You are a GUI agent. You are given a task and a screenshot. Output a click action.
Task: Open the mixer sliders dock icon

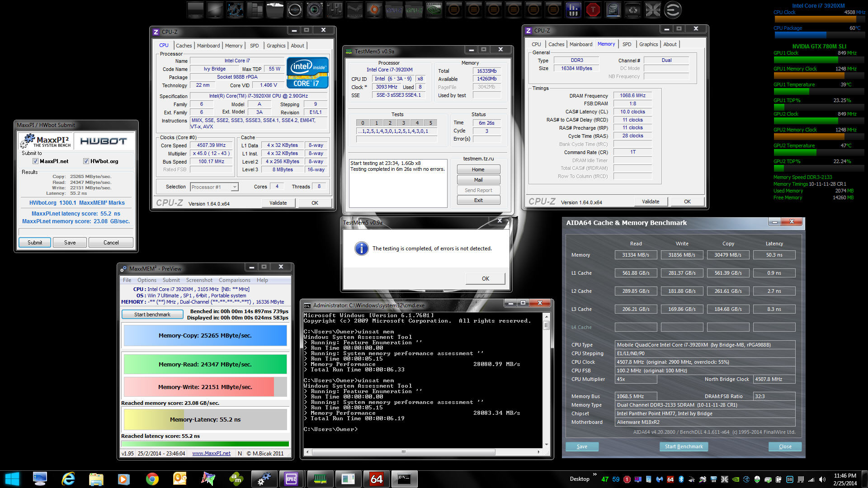(x=334, y=10)
